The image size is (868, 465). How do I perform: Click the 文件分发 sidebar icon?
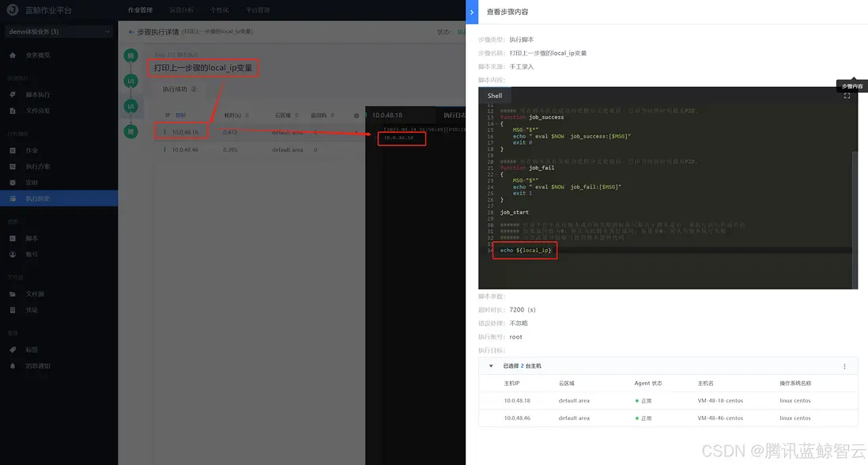point(13,111)
